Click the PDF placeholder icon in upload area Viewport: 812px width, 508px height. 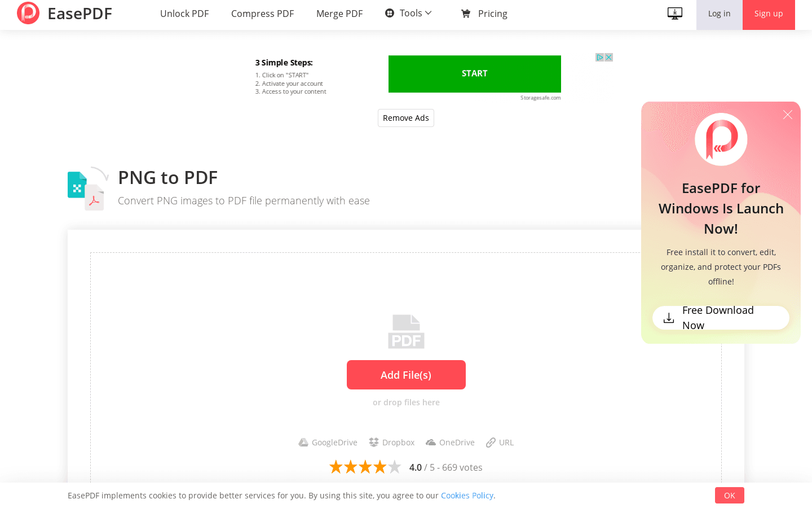[x=406, y=331]
